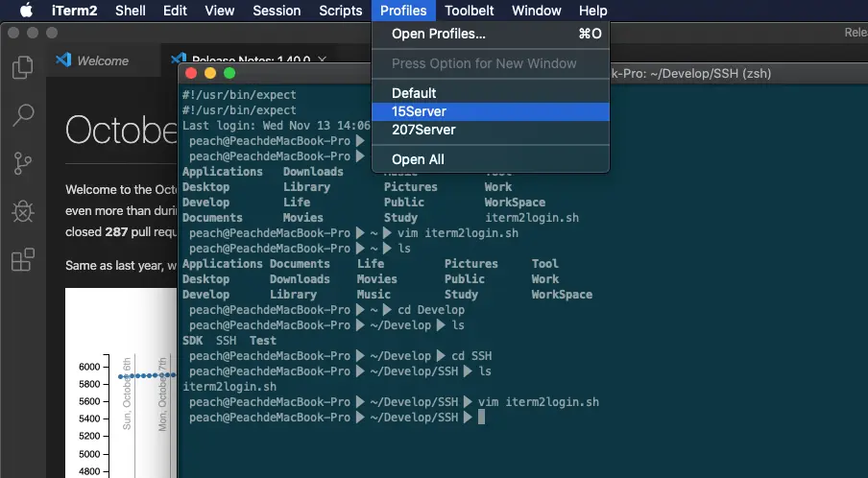
Task: Open the Help menu
Action: point(592,11)
